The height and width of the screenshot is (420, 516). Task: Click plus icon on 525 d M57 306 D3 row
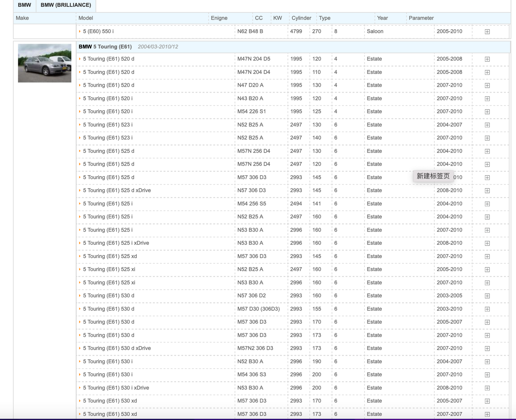487,178
